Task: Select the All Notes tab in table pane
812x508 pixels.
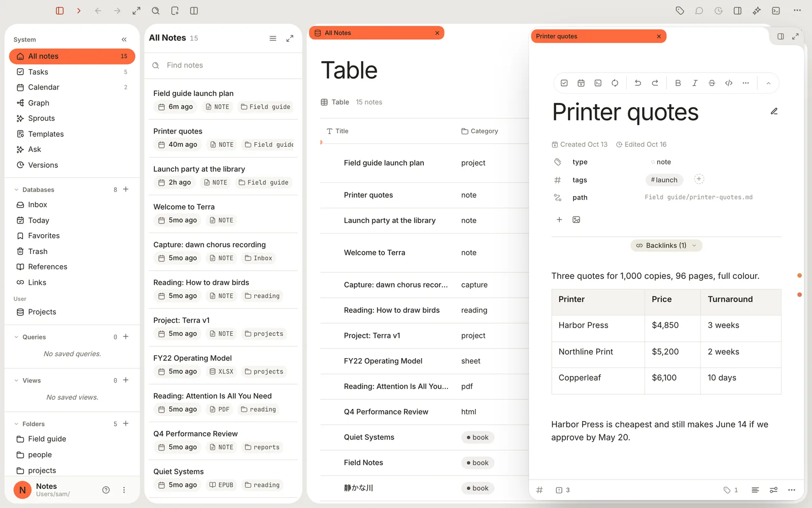Action: [x=377, y=33]
